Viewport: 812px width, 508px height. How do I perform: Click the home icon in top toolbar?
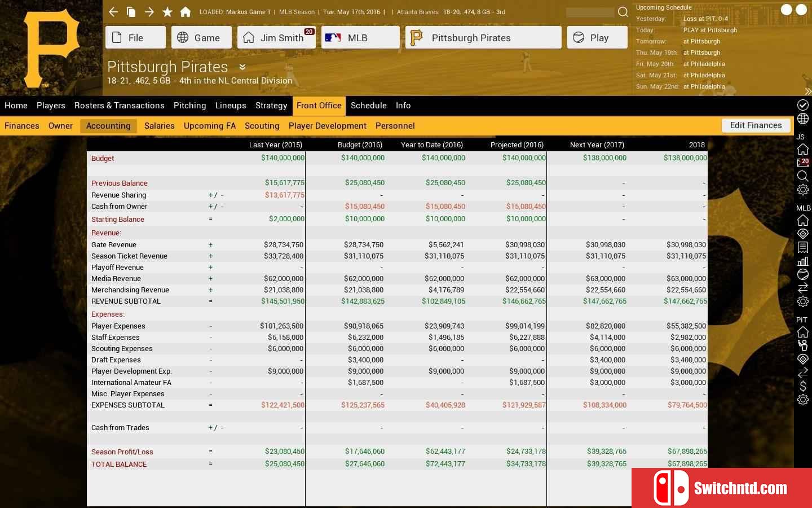[185, 12]
